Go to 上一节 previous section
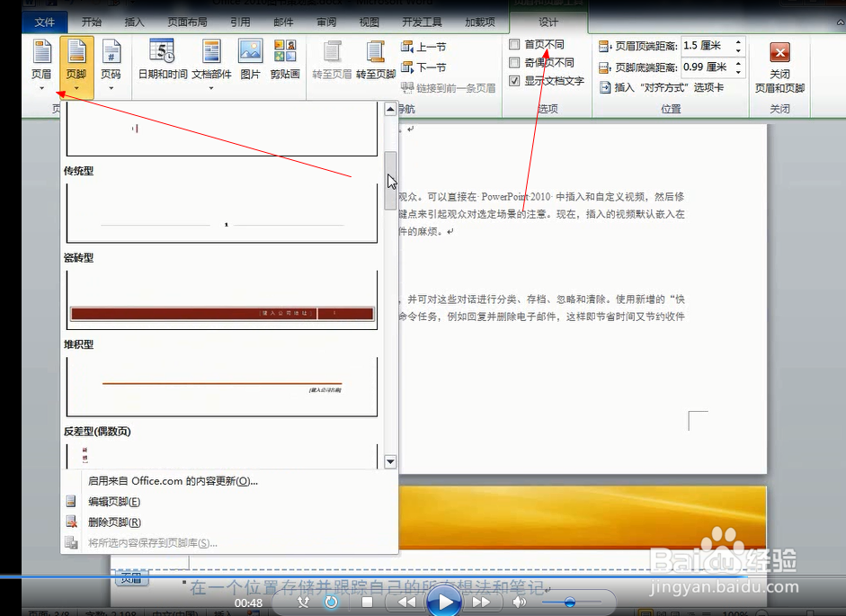 click(x=423, y=47)
